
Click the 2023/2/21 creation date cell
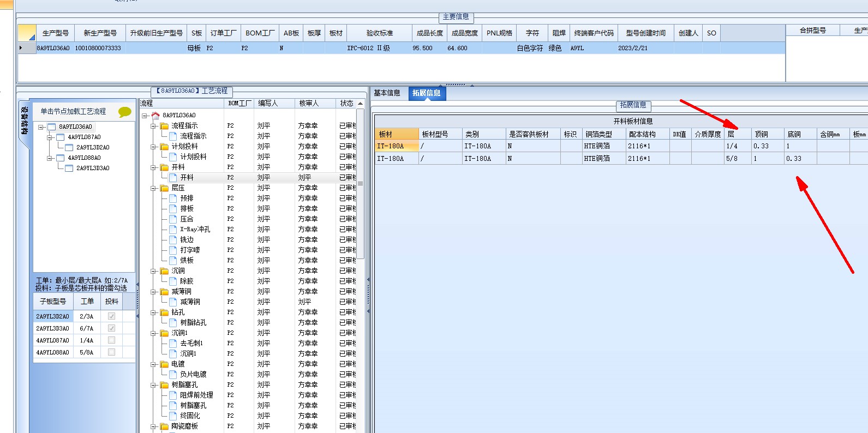tap(645, 48)
